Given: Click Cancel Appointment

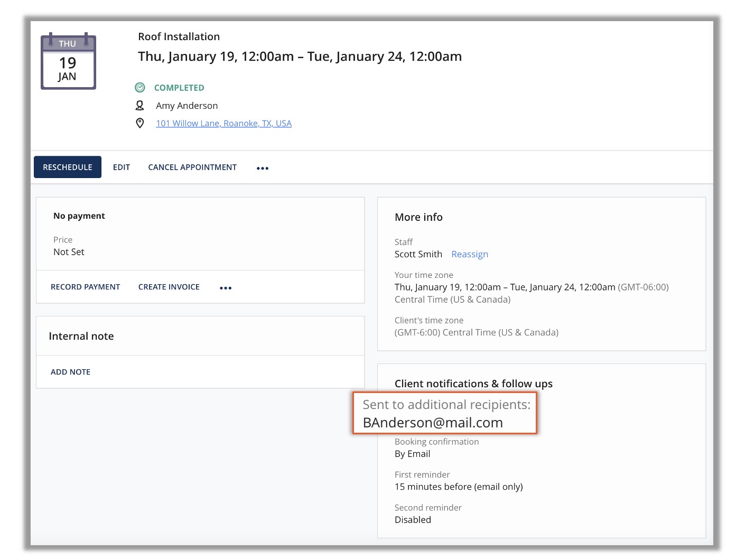Looking at the screenshot, I should coord(192,167).
